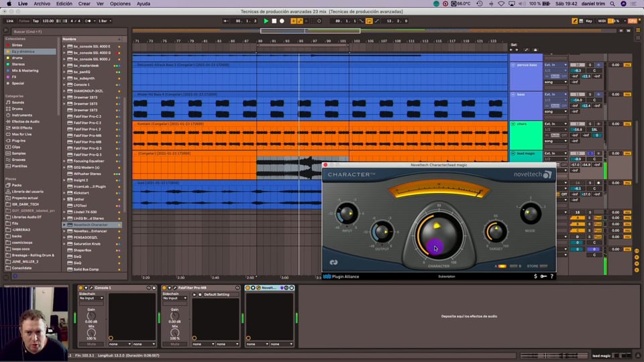
Task: Open the Instruments category in browser
Action: 21,115
